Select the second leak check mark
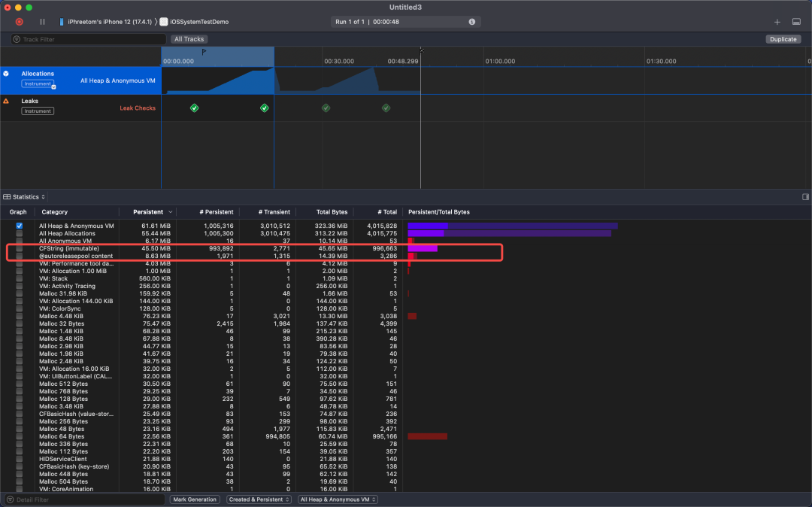 coord(265,108)
